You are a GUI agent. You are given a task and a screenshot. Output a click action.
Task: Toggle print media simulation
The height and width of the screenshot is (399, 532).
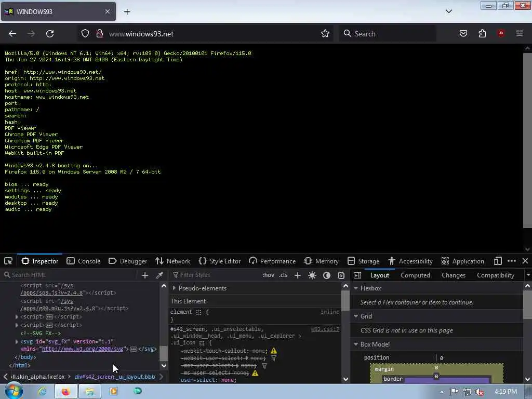point(341,275)
